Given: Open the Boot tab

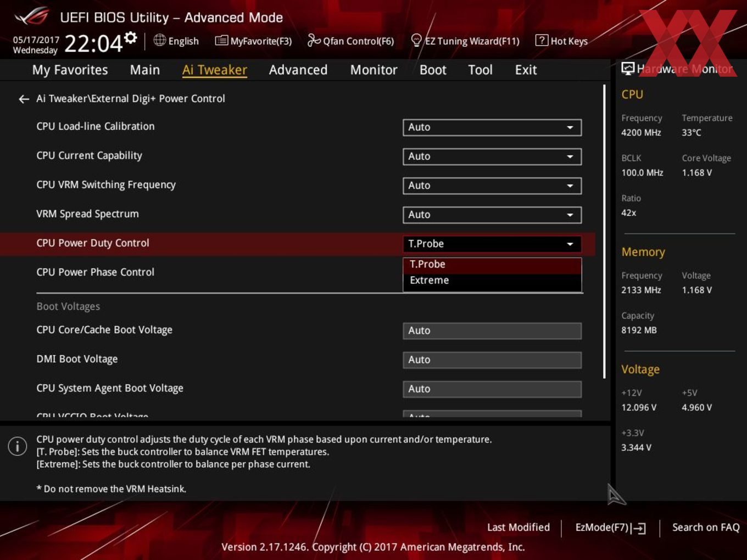Looking at the screenshot, I should tap(433, 70).
